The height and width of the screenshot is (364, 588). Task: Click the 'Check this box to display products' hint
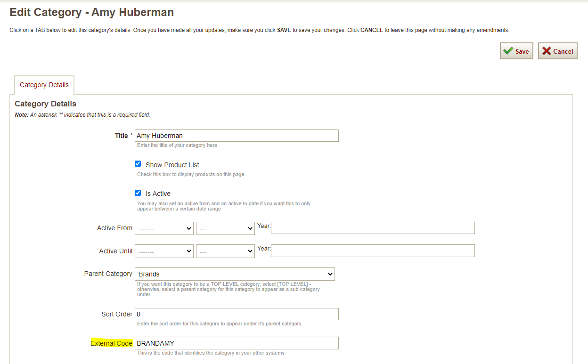tap(190, 175)
